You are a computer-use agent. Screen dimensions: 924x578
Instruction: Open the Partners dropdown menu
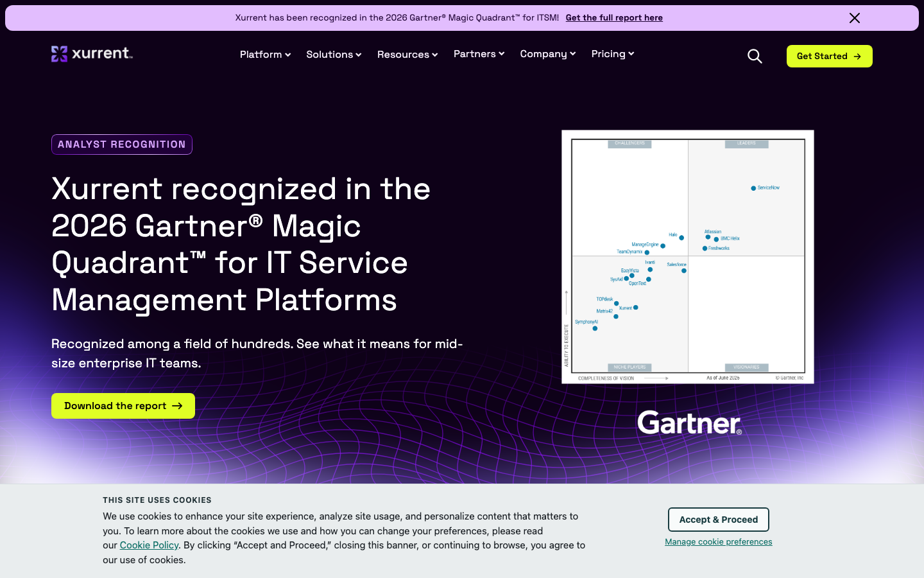(x=479, y=54)
